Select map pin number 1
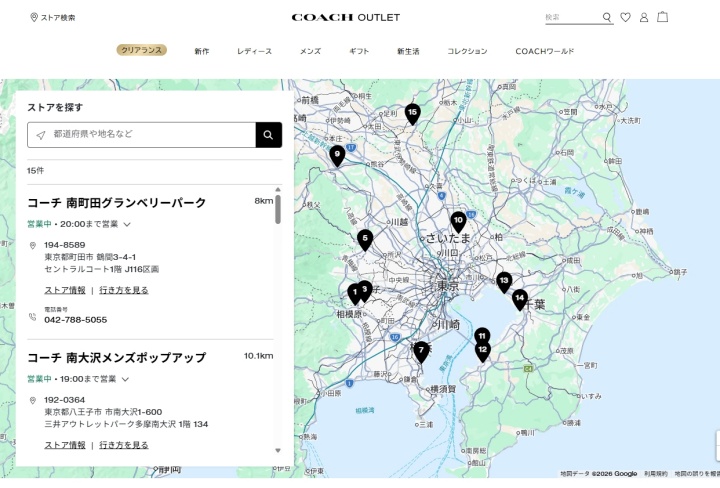720x488 pixels. pos(354,294)
